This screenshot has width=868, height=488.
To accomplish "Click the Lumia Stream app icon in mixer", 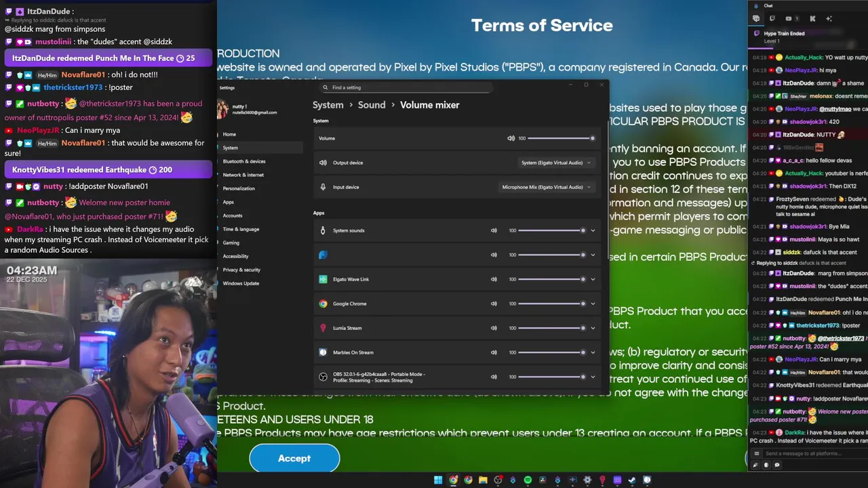I will coord(323,328).
